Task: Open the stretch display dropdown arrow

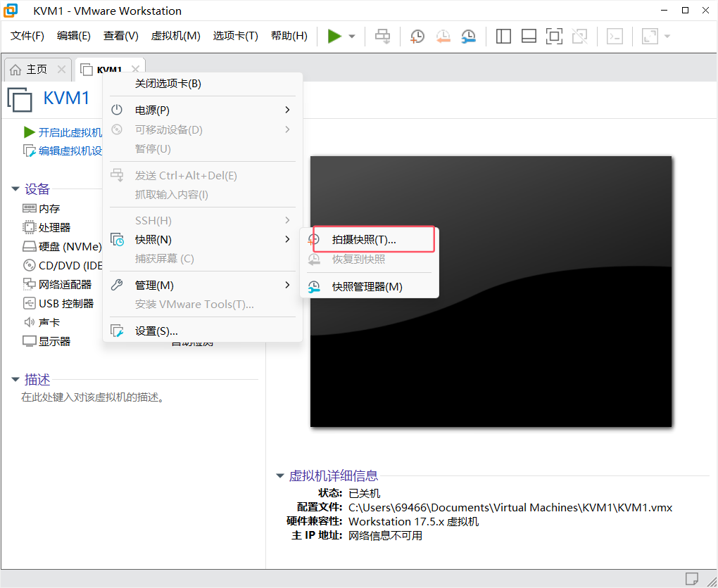Action: click(667, 36)
